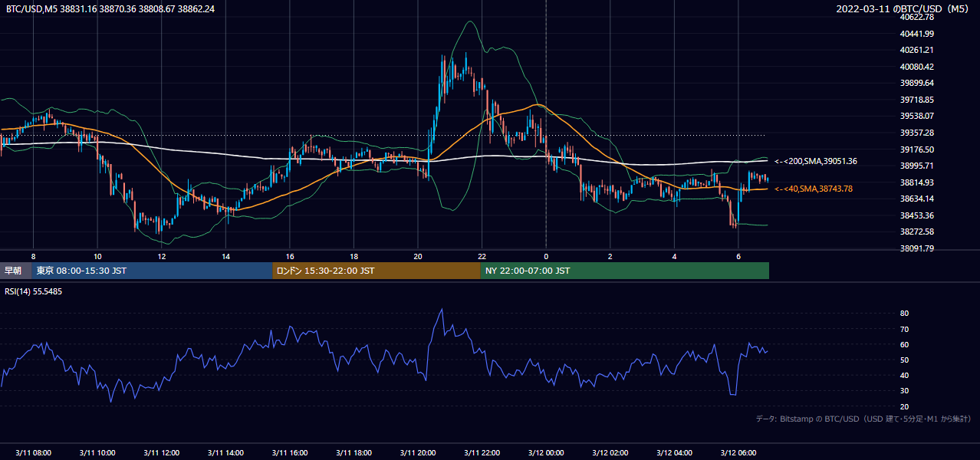The width and height of the screenshot is (980, 460).
Task: Click hour tick 16 under price chart
Action: [x=289, y=256]
